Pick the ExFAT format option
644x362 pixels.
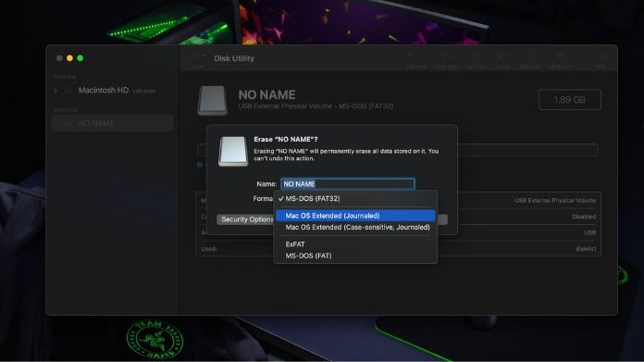coord(355,244)
